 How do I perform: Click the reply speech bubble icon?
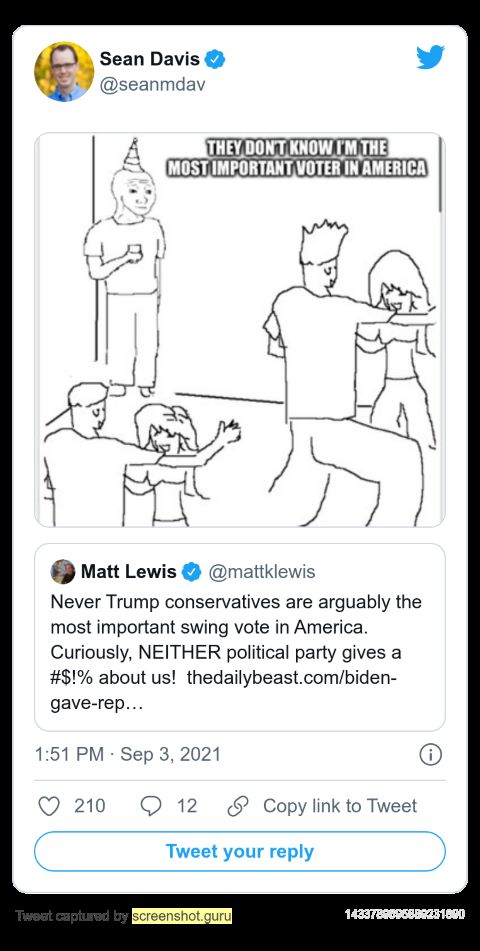tap(151, 806)
